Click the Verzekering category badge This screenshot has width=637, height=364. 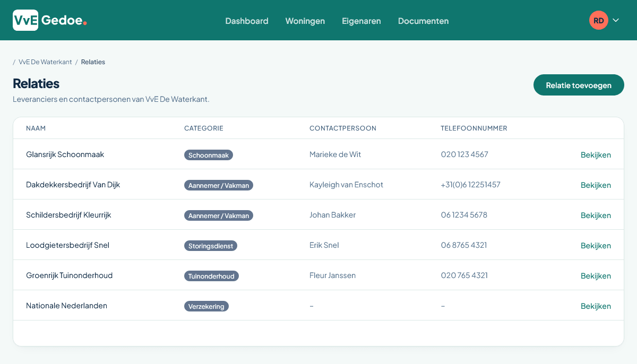(206, 306)
